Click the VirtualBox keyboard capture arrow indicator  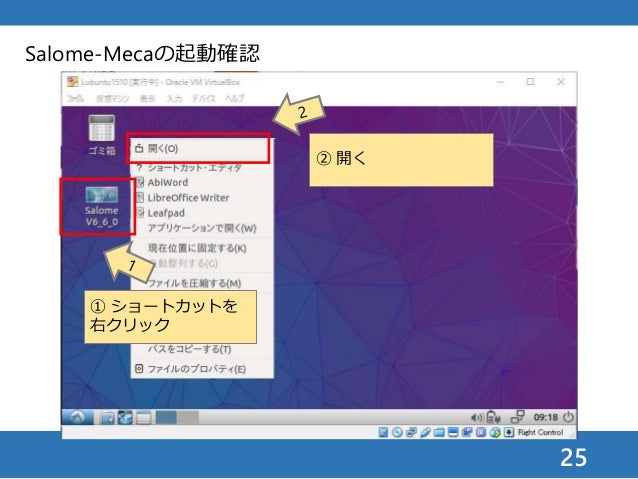pyautogui.click(x=509, y=432)
